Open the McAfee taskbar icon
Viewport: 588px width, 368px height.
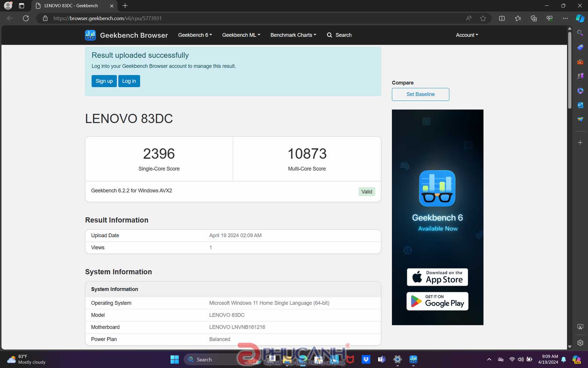(350, 359)
